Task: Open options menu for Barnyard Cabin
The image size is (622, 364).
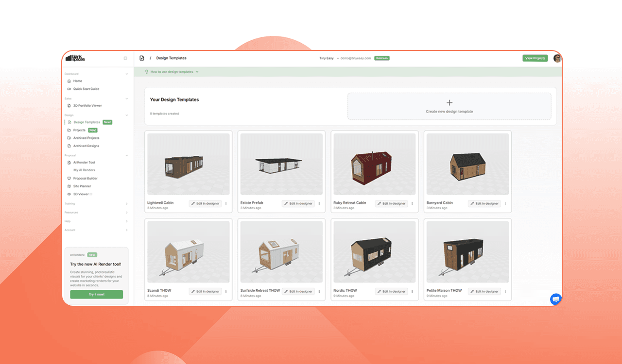Action: click(x=505, y=203)
